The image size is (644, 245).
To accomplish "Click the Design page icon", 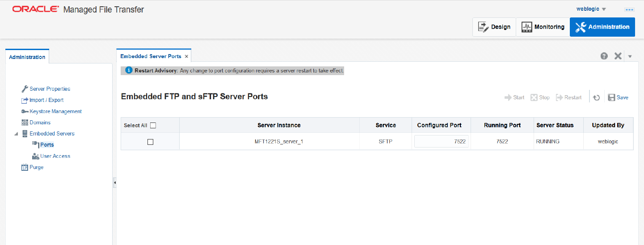I will pos(484,27).
